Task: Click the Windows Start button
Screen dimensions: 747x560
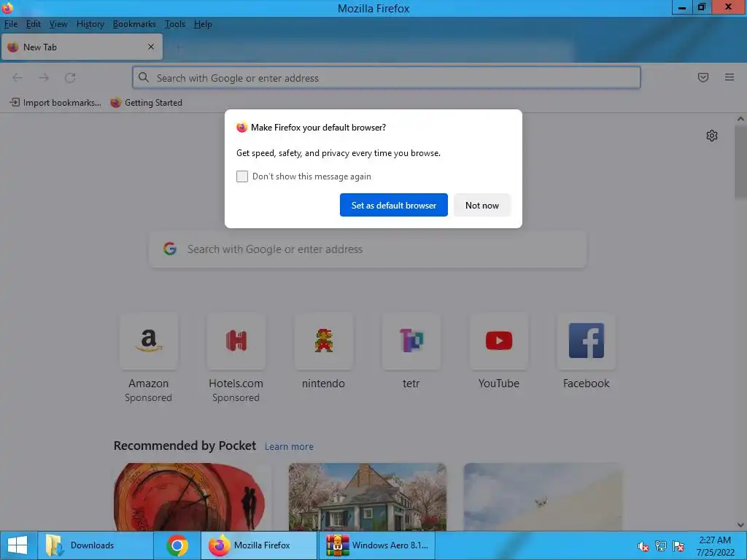Action: click(x=18, y=545)
